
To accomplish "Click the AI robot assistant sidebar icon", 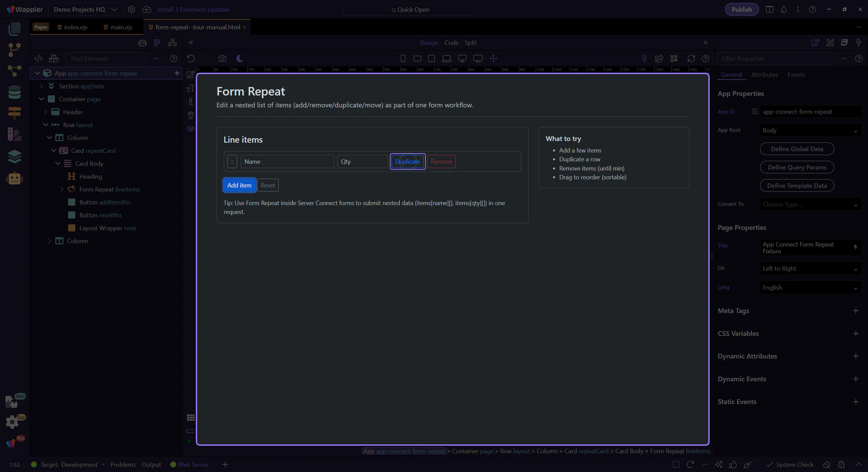I will pyautogui.click(x=14, y=178).
